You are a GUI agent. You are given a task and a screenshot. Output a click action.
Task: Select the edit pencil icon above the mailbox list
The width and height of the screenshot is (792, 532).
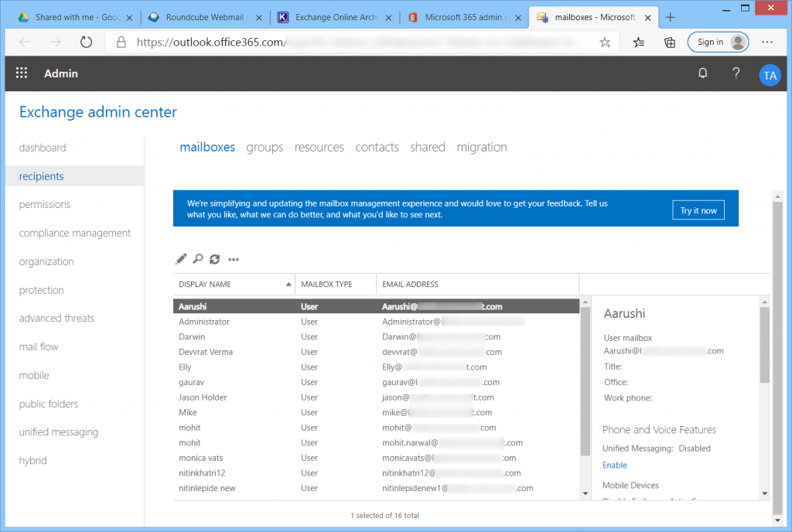(x=181, y=259)
